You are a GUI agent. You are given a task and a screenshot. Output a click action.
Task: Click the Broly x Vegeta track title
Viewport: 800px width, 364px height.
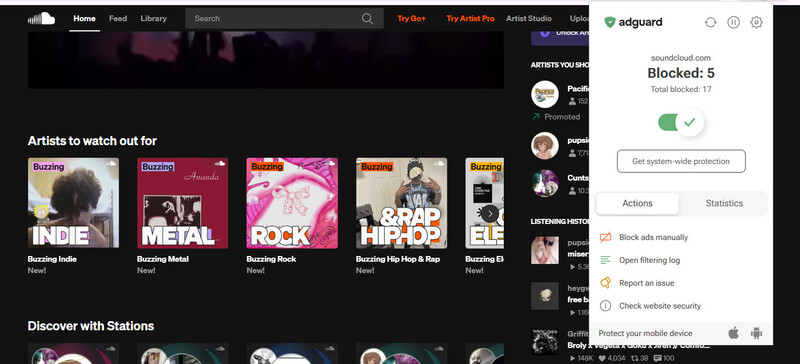pos(638,346)
